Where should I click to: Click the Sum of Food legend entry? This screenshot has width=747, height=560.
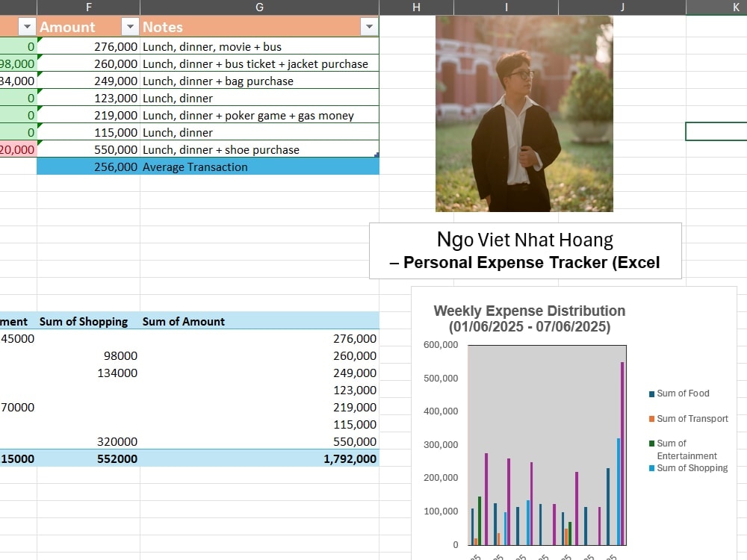click(x=679, y=393)
